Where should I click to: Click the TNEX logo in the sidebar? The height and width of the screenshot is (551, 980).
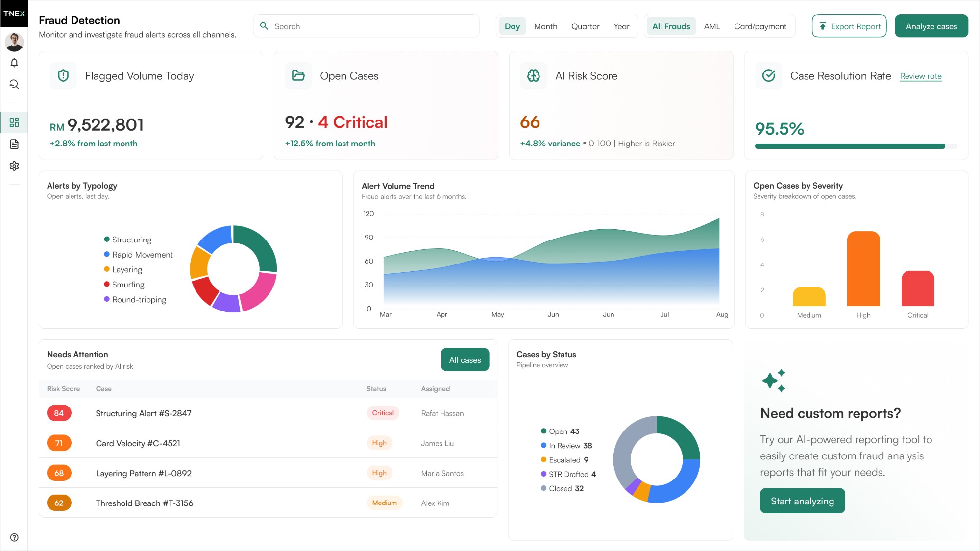14,14
